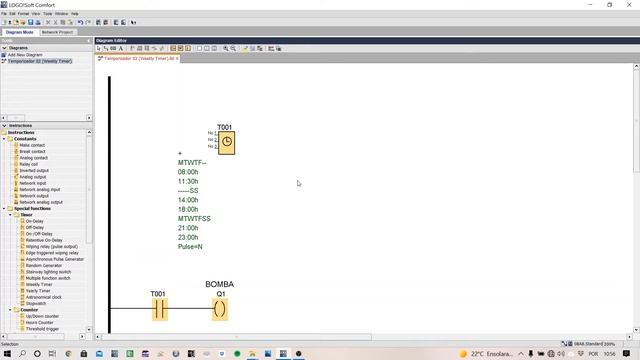
Task: Open the Help menu
Action: click(x=75, y=13)
